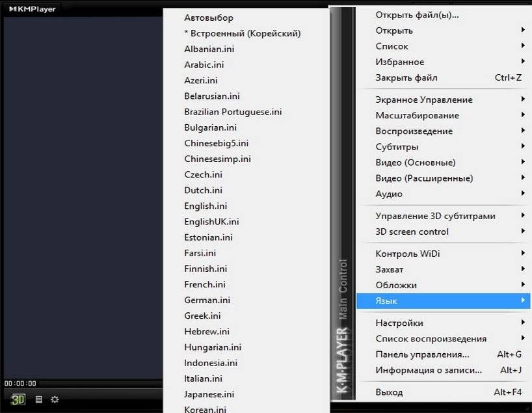Expand the Открыть submenu

coord(443,31)
